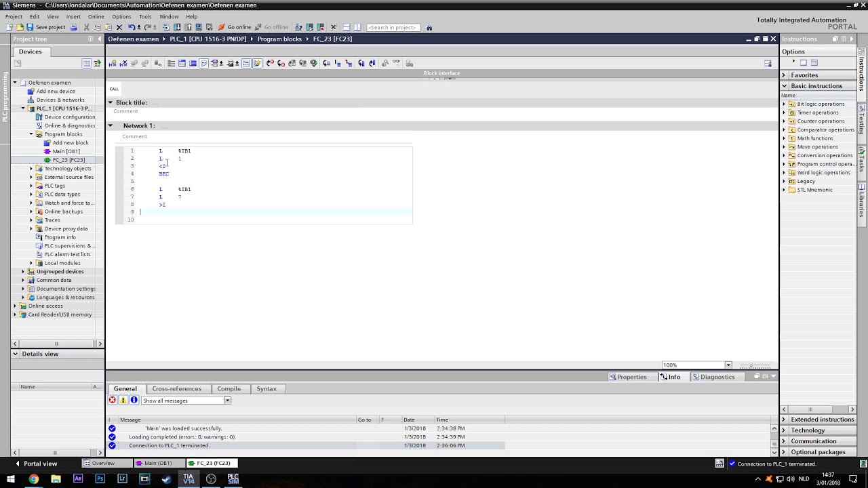Expand Watch and force tables node
This screenshot has height=488, width=868.
tap(31, 203)
